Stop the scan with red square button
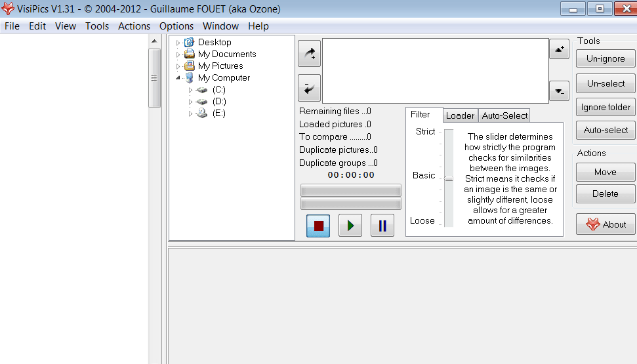Screen dimensions: 637x364 [318, 226]
